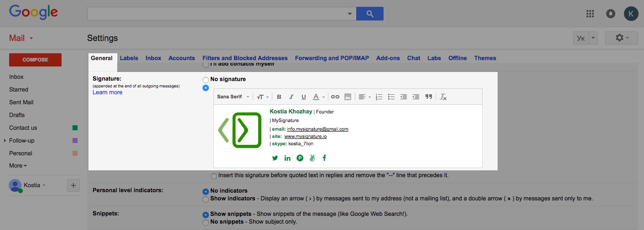Check Insert signature before quoted text
This screenshot has width=644, height=230.
[x=214, y=176]
